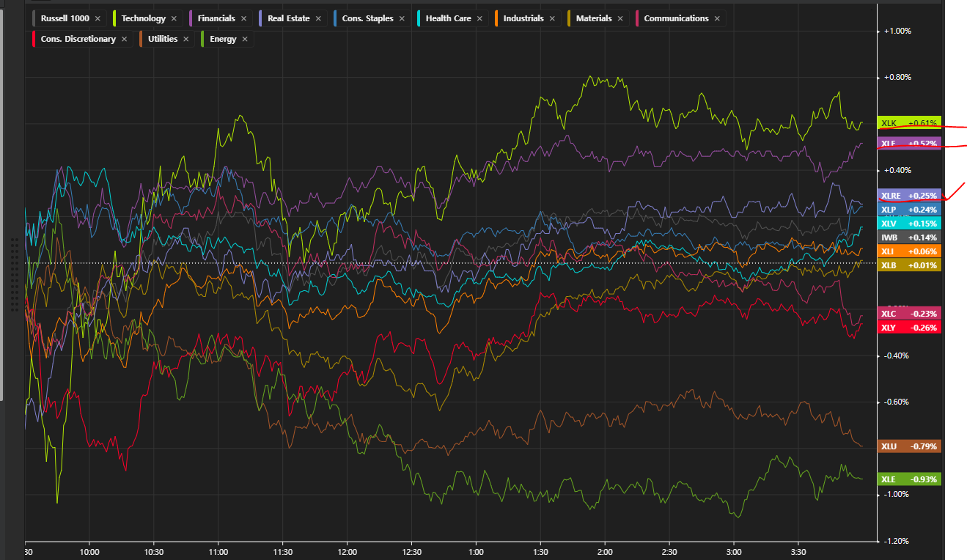Remove the Health Care series via its ×
Screen dimensions: 967x560
tap(479, 18)
